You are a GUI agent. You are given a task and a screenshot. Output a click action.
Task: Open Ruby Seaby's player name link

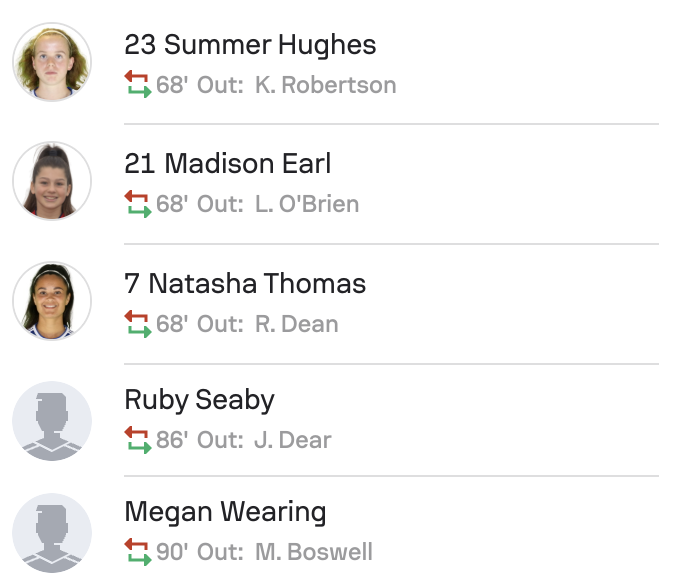199,400
